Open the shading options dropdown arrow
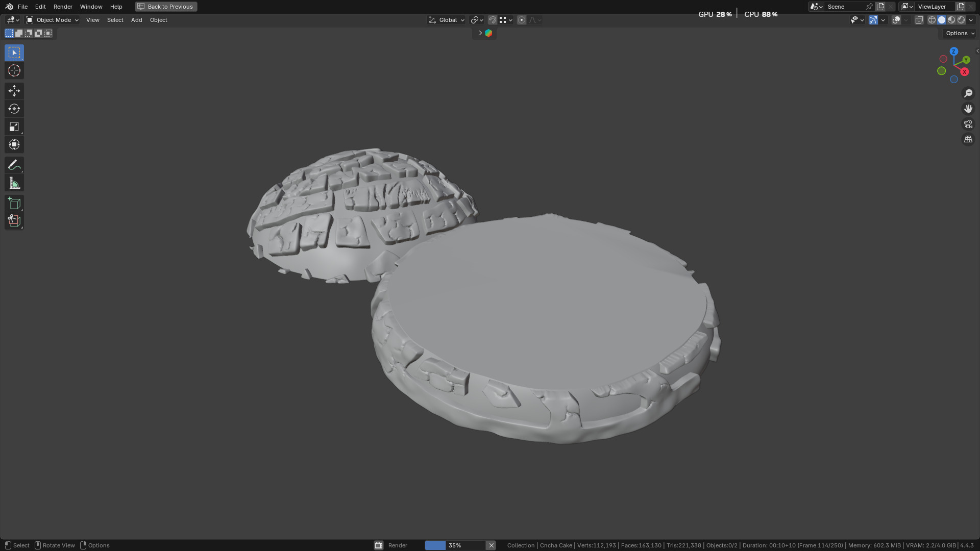The image size is (980, 551). pyautogui.click(x=971, y=20)
